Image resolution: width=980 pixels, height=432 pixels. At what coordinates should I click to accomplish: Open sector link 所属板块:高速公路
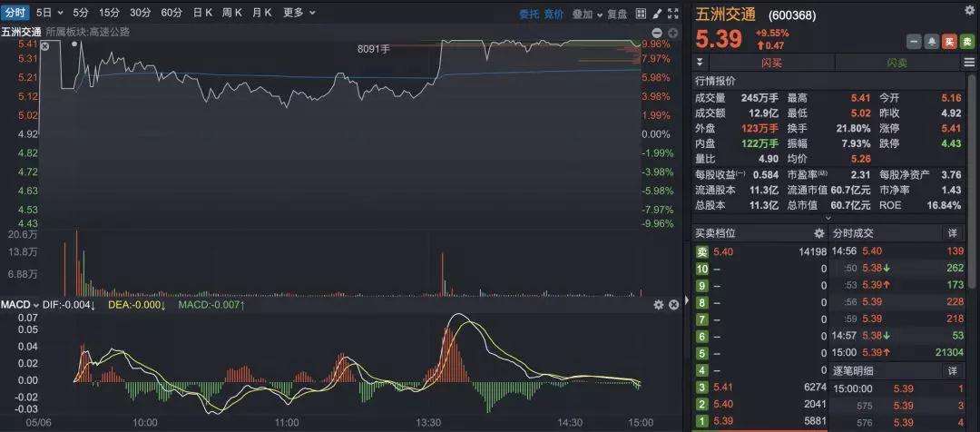click(x=88, y=33)
